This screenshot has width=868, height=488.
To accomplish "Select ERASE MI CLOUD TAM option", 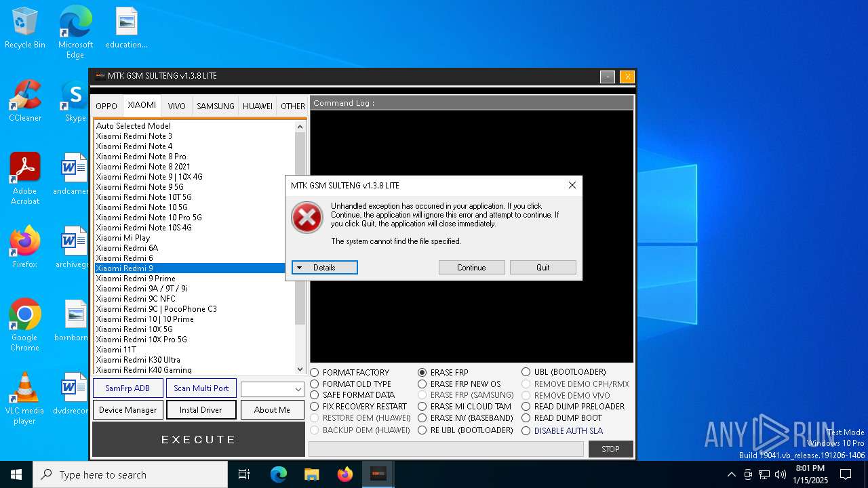I will [x=465, y=407].
